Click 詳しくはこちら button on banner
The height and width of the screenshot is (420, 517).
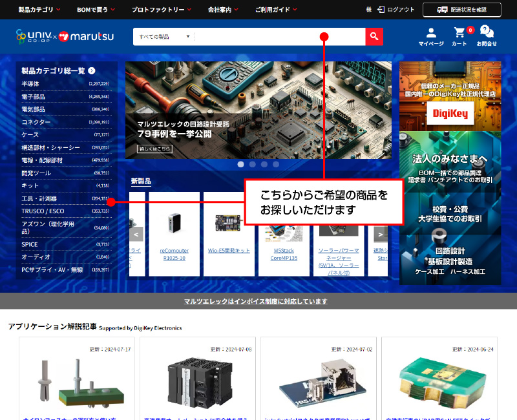[154, 149]
